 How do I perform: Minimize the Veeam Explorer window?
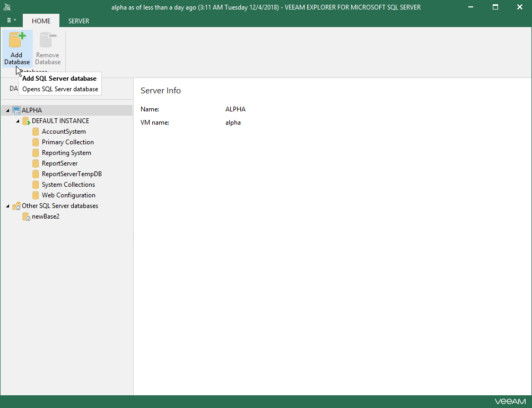pyautogui.click(x=470, y=7)
